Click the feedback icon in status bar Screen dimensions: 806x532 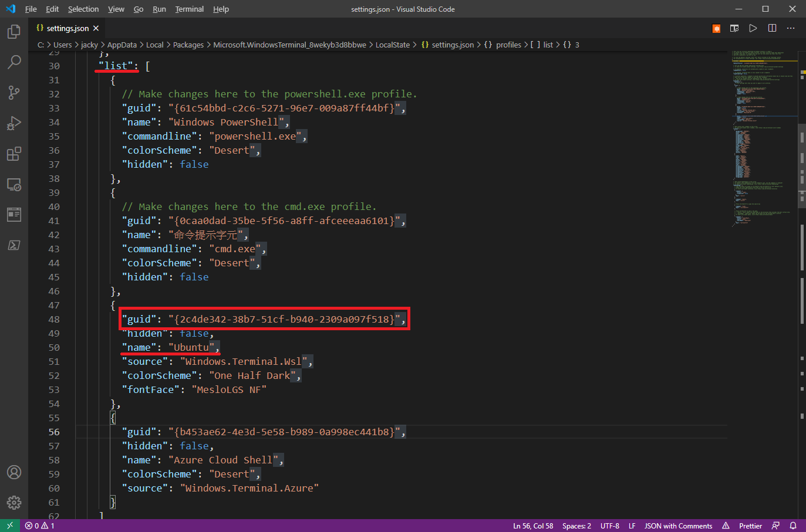point(775,526)
